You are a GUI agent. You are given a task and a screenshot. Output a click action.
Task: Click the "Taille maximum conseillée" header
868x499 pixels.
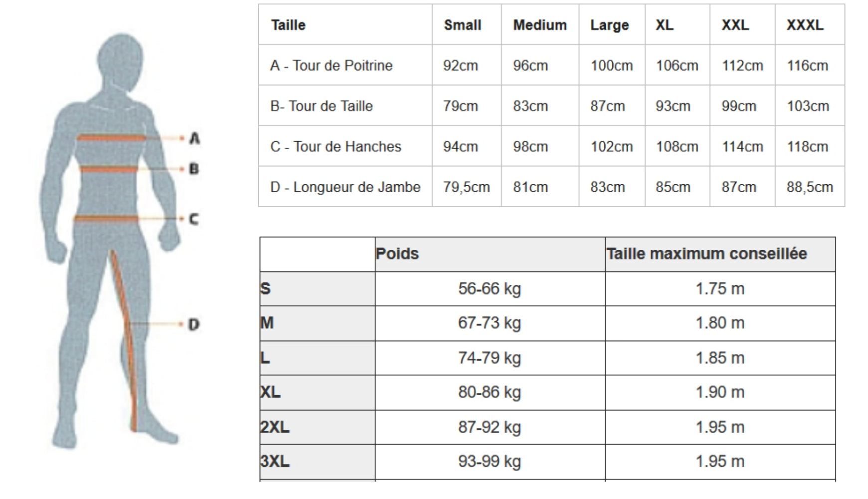click(x=706, y=254)
